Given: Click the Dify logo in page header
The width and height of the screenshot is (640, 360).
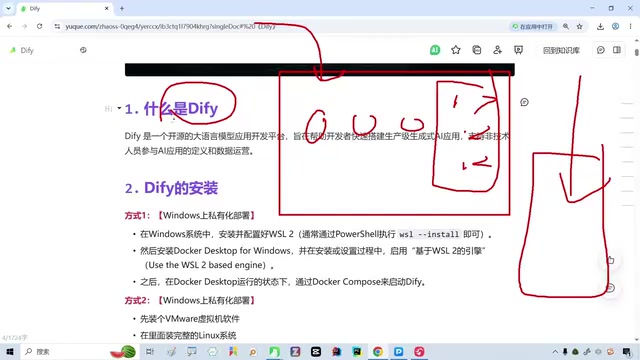Looking at the screenshot, I should pos(13,50).
